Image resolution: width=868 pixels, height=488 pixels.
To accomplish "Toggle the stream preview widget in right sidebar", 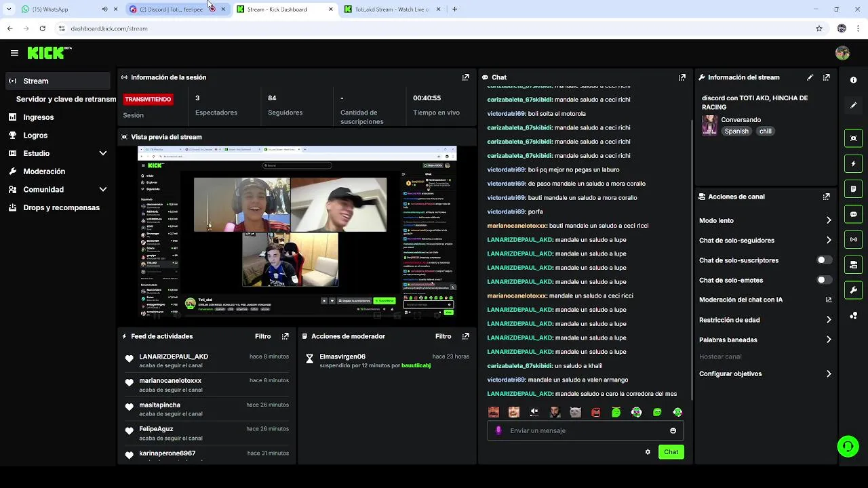I will [853, 138].
